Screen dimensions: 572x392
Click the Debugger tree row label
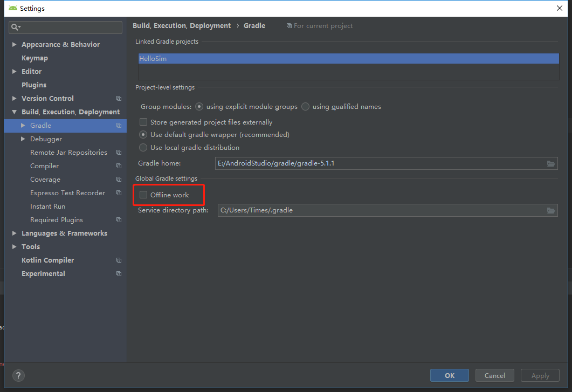(x=46, y=139)
